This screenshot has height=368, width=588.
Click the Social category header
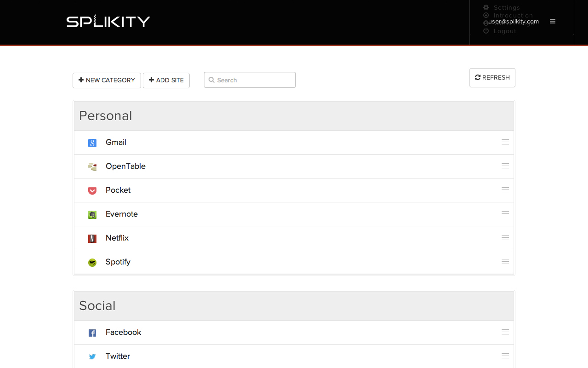[294, 306]
